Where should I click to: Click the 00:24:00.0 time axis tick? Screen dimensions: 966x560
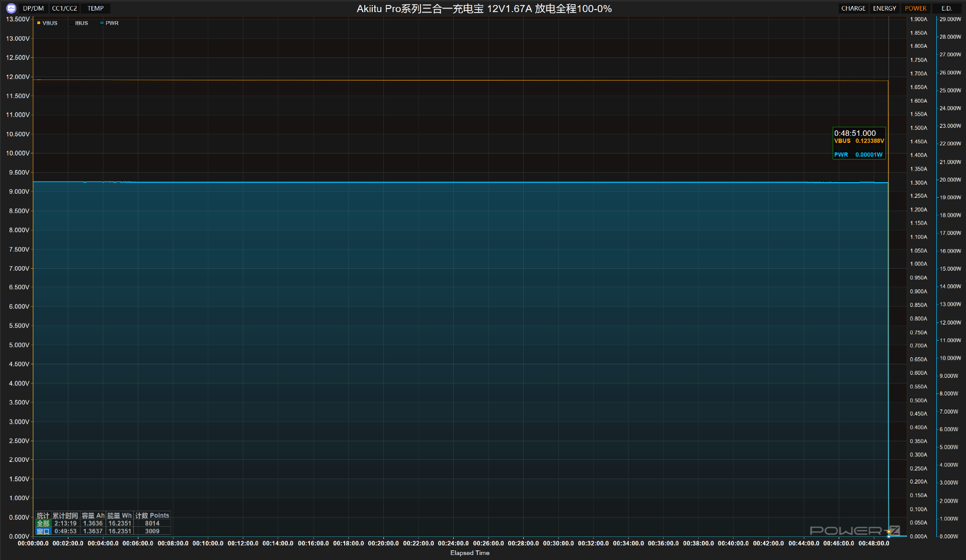tap(453, 543)
